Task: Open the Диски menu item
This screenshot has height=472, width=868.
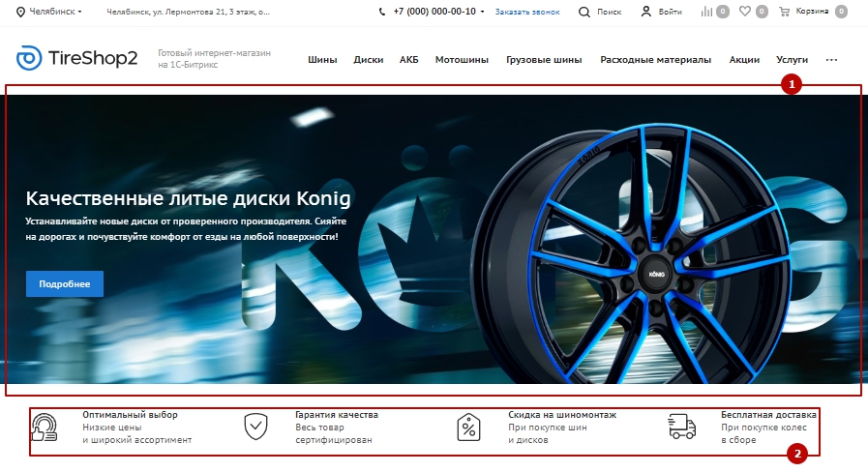Action: [x=368, y=60]
